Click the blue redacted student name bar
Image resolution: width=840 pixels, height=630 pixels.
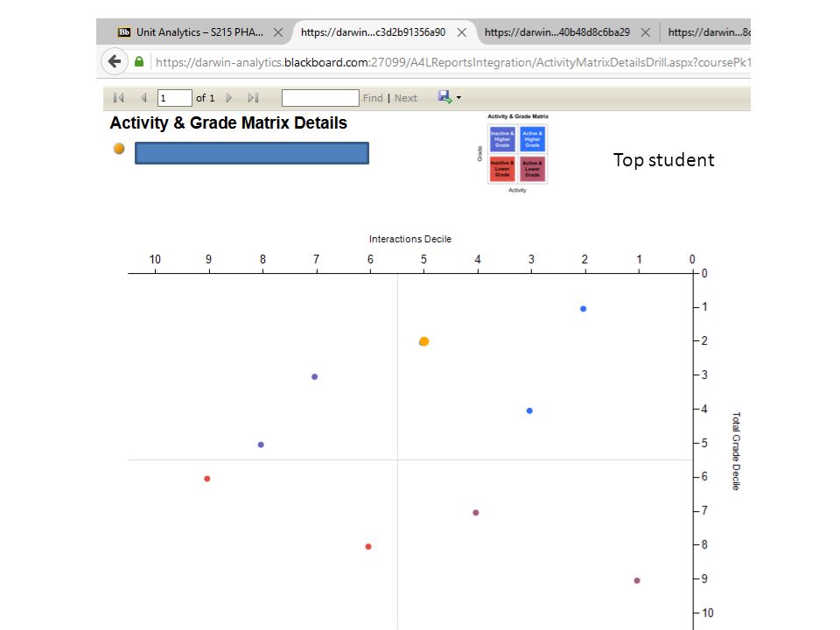click(252, 153)
